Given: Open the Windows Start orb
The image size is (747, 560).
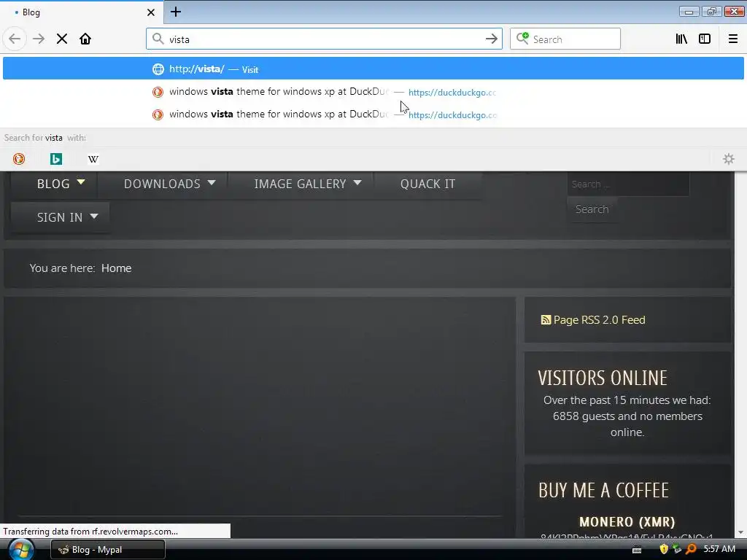Looking at the screenshot, I should tap(21, 550).
